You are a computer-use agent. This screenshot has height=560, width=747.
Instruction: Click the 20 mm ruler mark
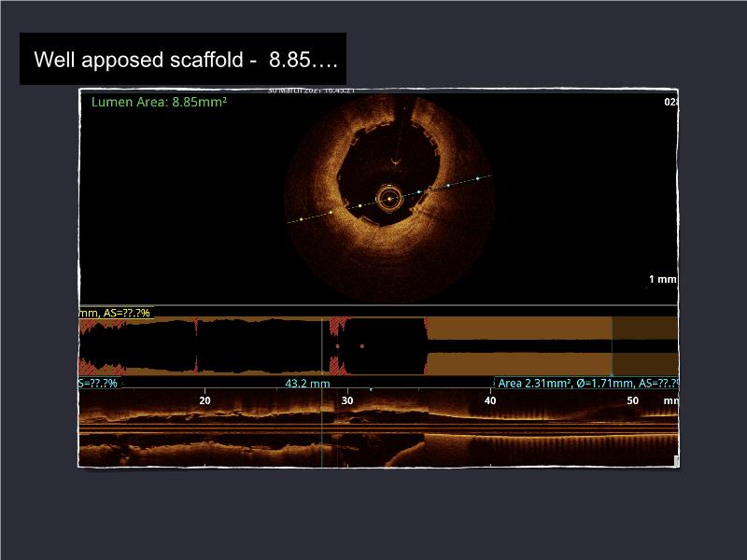(204, 400)
